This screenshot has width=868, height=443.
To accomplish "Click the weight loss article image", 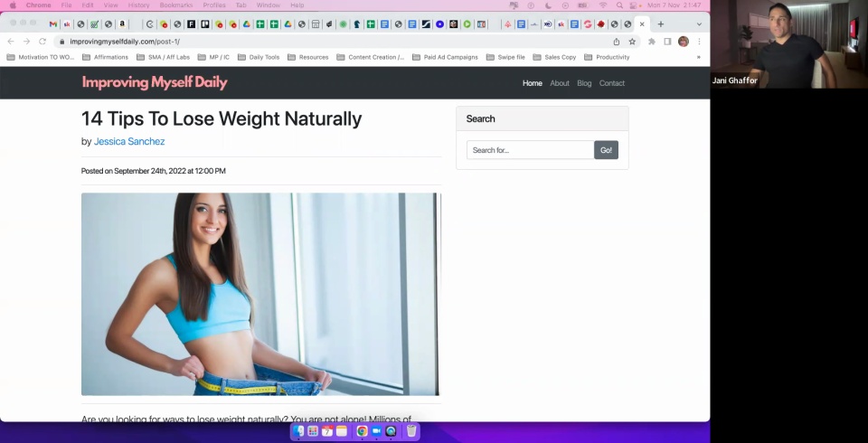I will click(260, 294).
